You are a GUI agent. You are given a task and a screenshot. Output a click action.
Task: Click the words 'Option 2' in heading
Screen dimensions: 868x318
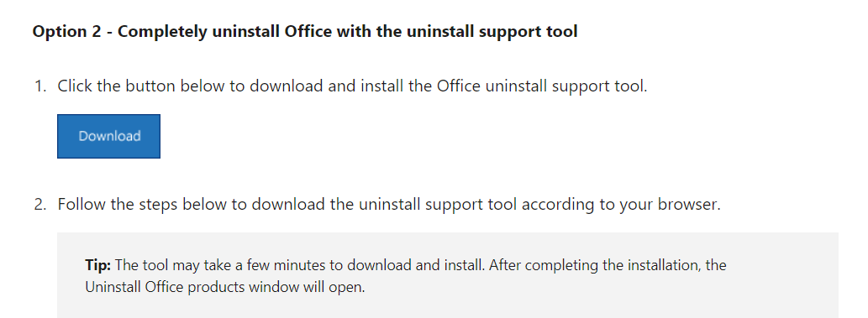66,32
